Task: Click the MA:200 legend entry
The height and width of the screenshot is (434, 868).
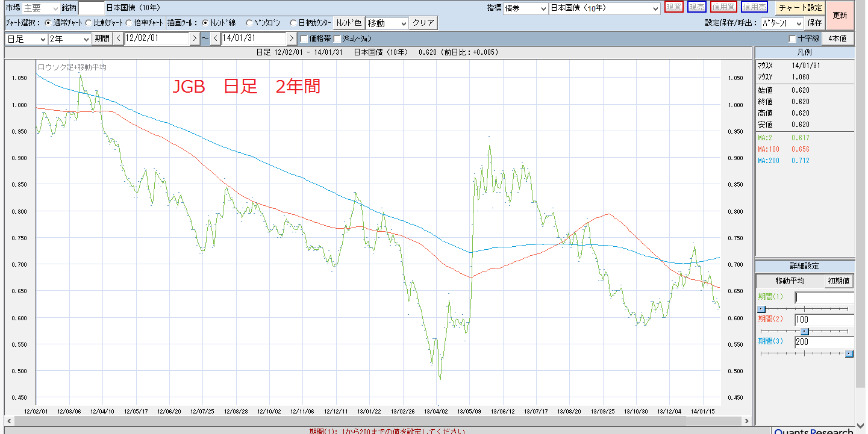Action: coord(784,161)
